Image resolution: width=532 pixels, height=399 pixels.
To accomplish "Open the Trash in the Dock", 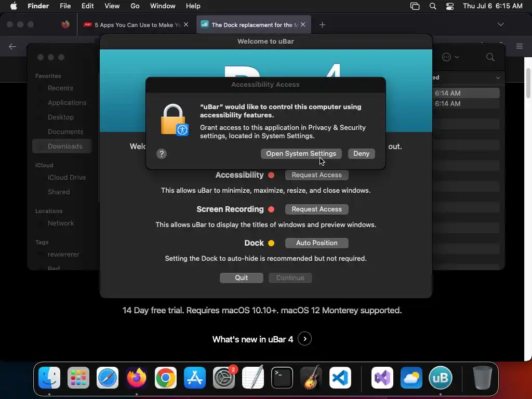I will click(483, 378).
